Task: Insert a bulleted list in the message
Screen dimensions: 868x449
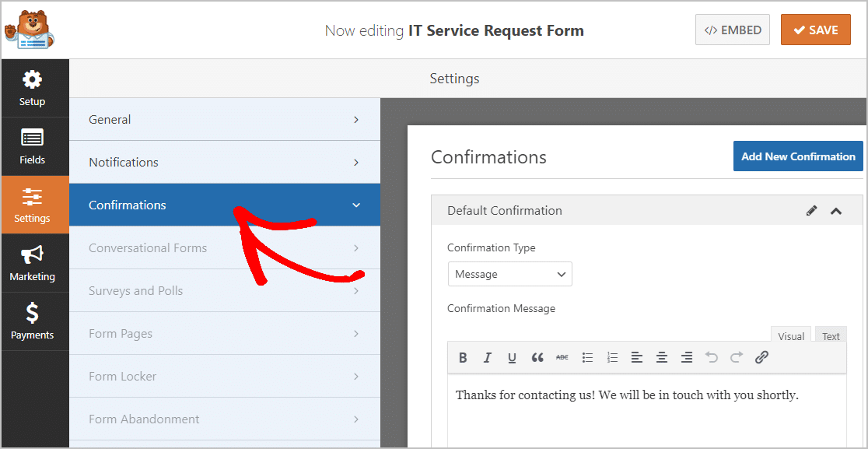Action: [587, 357]
